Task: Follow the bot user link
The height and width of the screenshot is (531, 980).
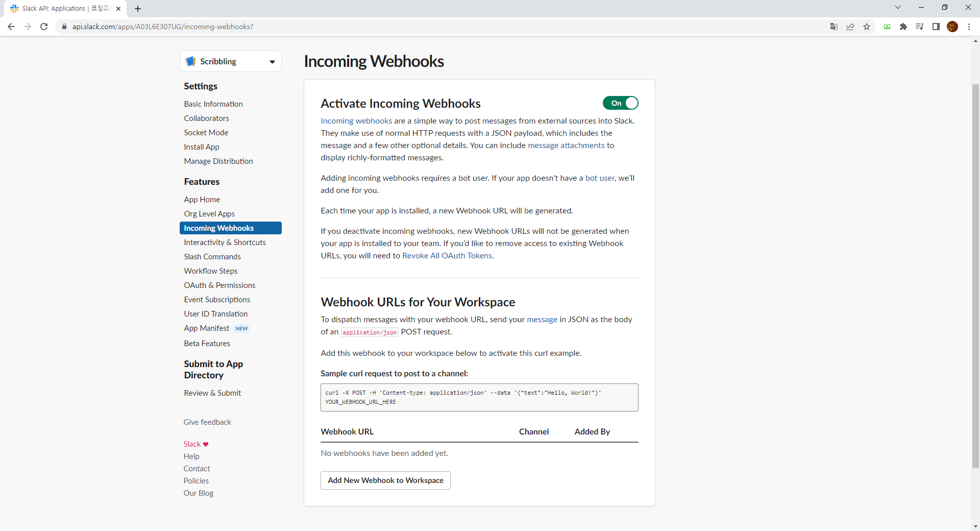Action: pos(600,178)
